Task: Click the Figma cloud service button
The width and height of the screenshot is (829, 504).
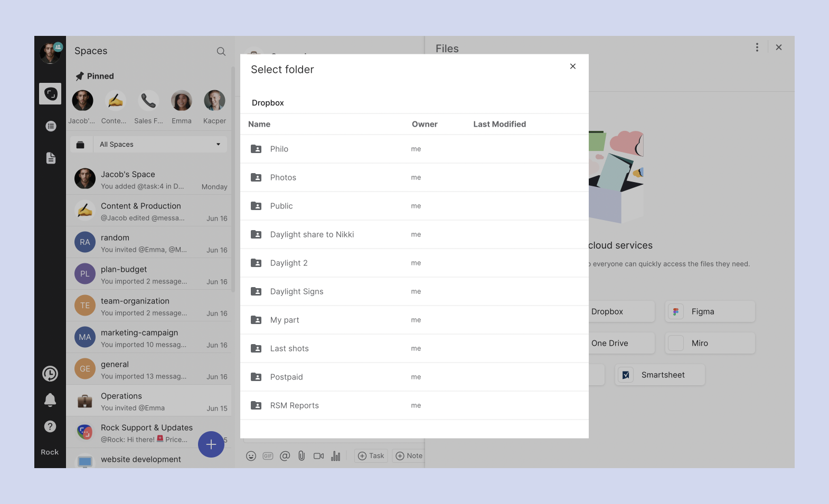Action: point(710,312)
